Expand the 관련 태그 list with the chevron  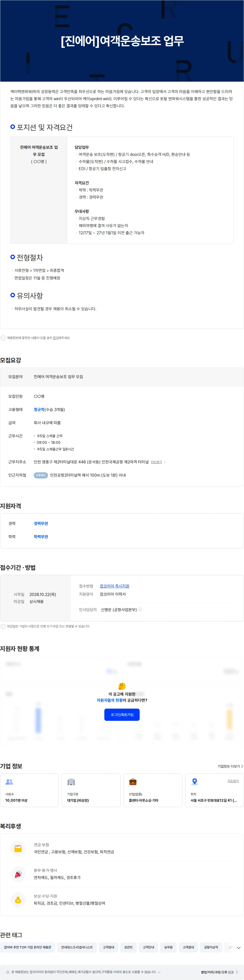(x=238, y=948)
